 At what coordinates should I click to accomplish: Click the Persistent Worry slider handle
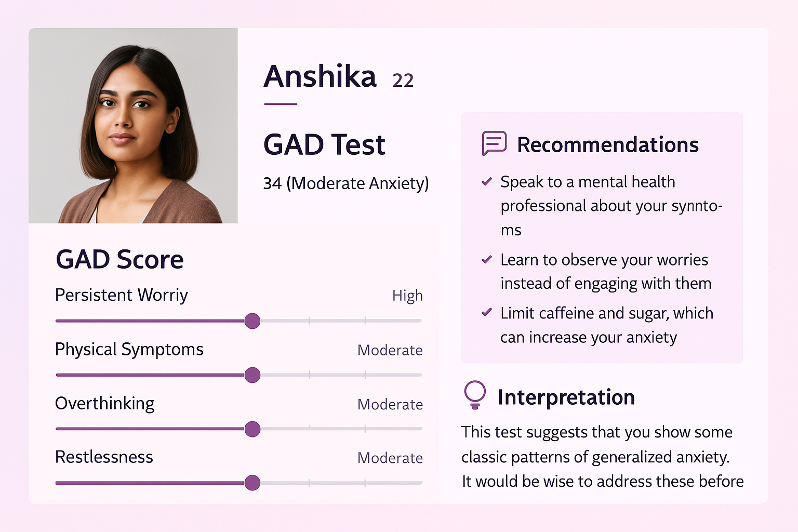(252, 321)
